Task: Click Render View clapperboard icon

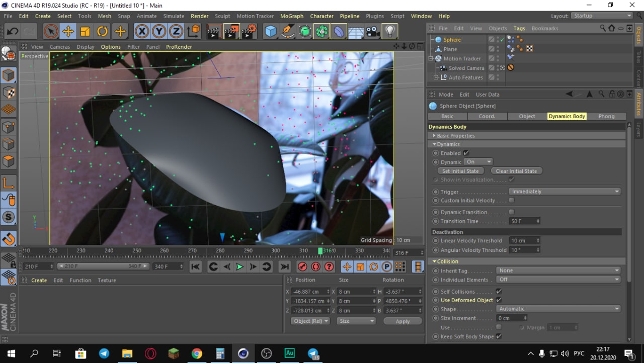Action: tap(214, 32)
